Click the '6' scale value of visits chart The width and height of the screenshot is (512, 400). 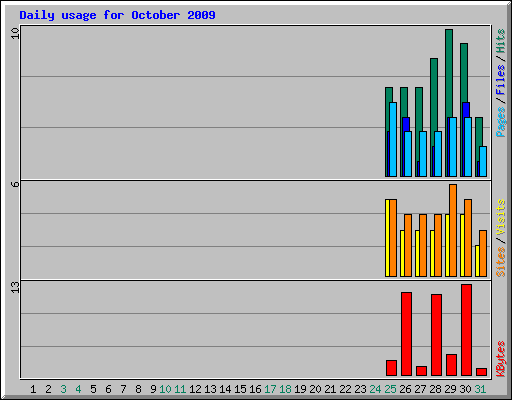coord(15,184)
